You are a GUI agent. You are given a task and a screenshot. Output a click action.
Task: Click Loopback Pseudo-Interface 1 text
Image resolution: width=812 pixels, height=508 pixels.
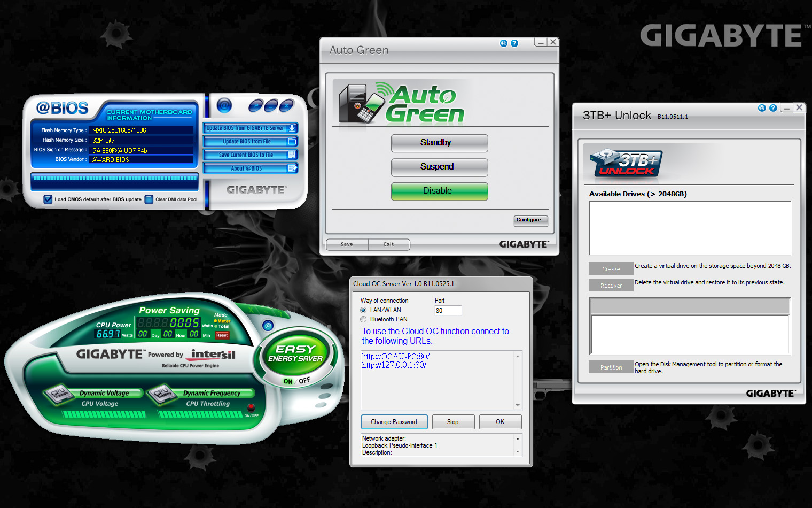click(x=400, y=445)
